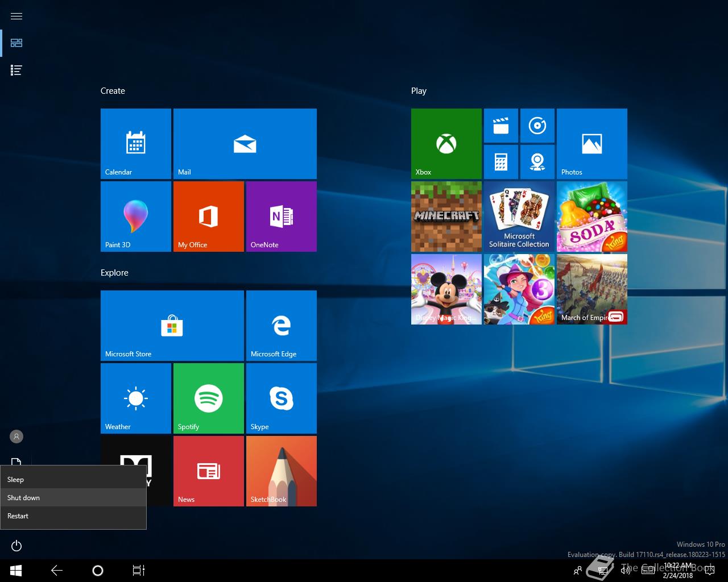The height and width of the screenshot is (582, 728).
Task: Click the Create group heading
Action: click(x=113, y=91)
